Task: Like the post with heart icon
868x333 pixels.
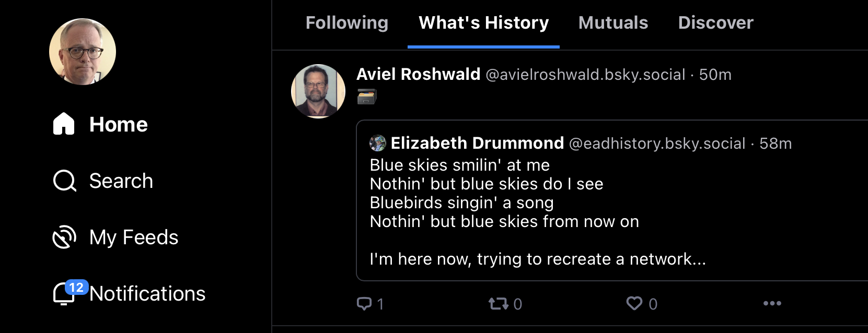Action: (x=634, y=303)
